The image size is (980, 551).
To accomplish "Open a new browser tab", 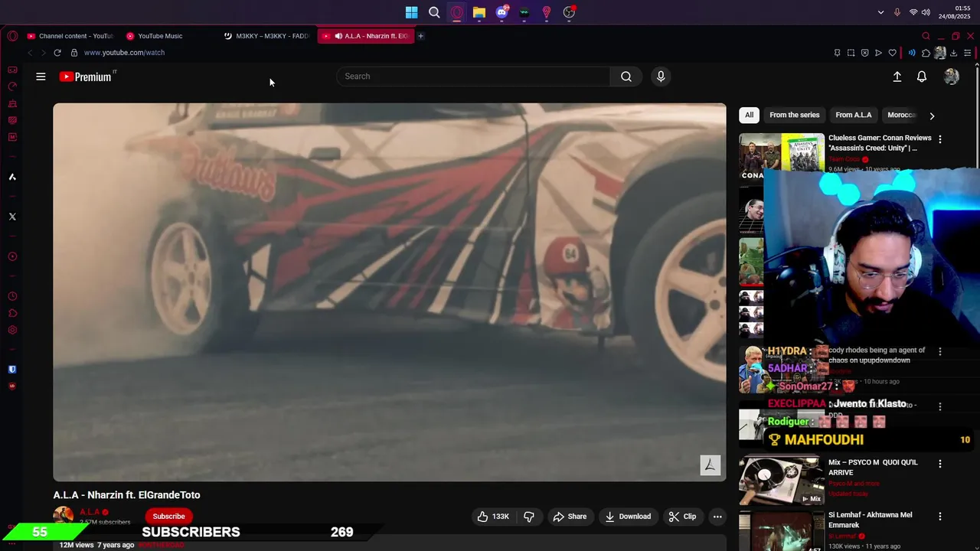I will [420, 36].
